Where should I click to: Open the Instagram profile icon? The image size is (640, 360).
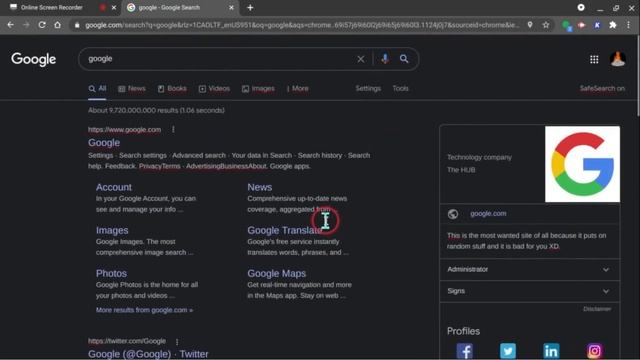594,351
